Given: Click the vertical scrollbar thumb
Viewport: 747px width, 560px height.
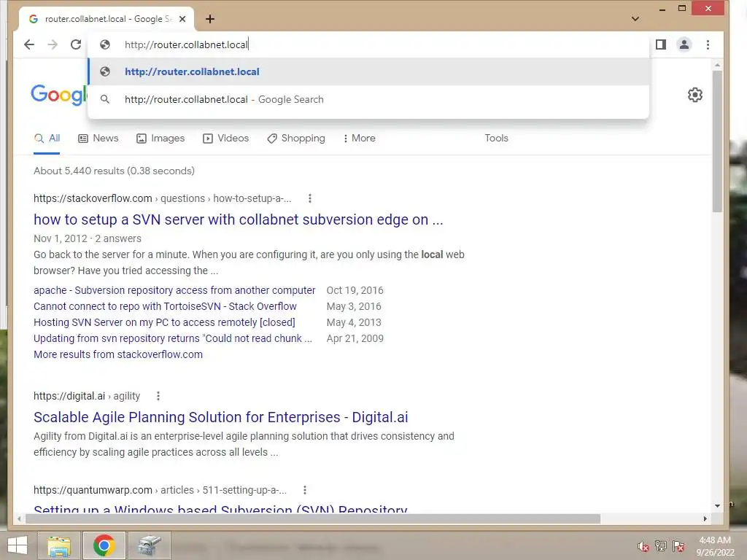Looking at the screenshot, I should 717,141.
